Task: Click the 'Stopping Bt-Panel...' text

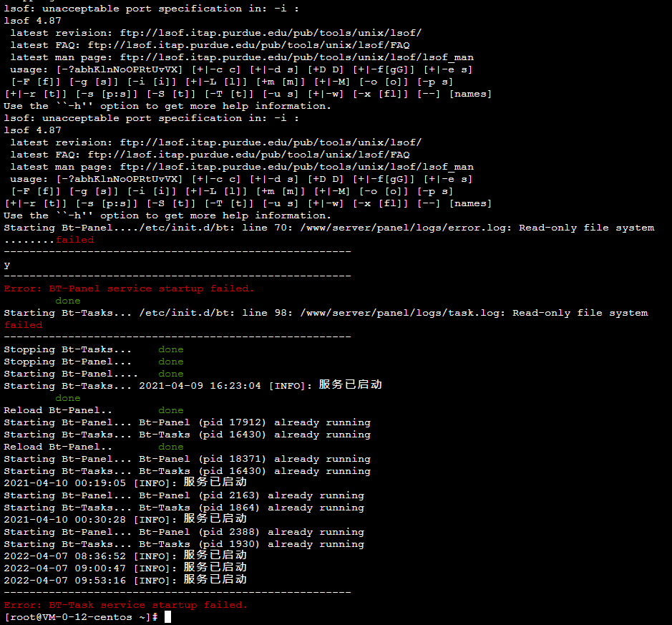Action: click(68, 362)
